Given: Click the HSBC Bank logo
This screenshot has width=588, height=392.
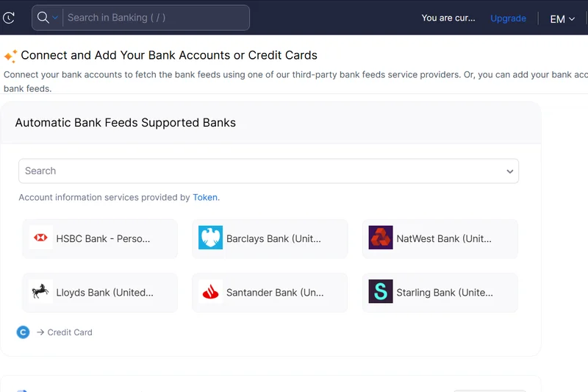Looking at the screenshot, I should click(41, 238).
